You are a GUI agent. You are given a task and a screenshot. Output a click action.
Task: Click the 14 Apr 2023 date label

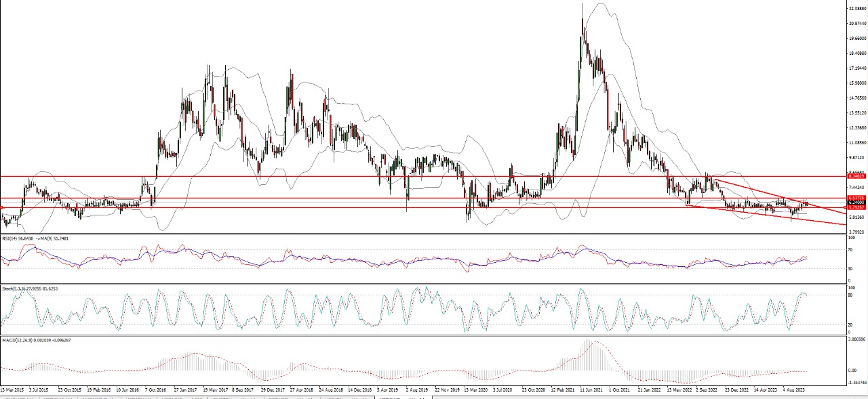point(766,390)
